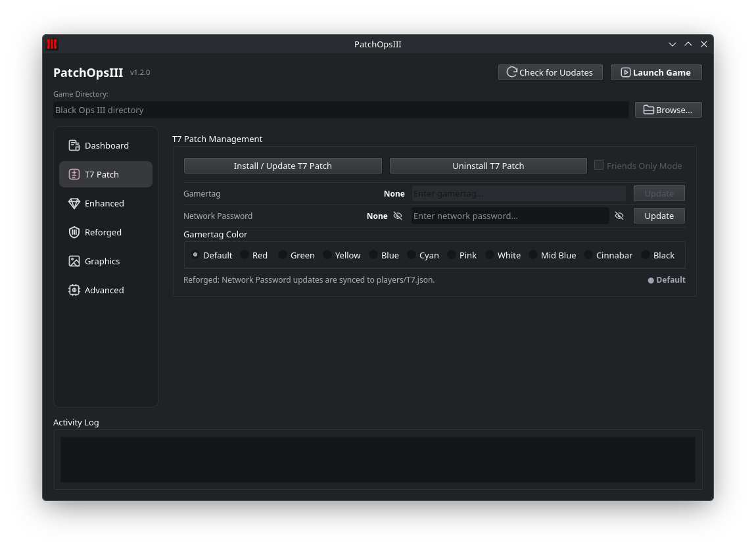Viewport: 756px width, 551px height.
Task: Click the T7 Patch sidebar icon
Action: (x=74, y=174)
